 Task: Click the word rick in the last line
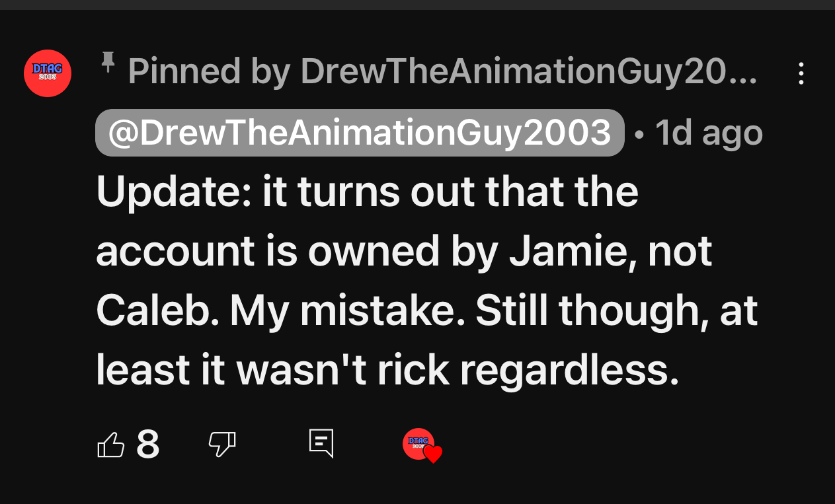point(413,371)
